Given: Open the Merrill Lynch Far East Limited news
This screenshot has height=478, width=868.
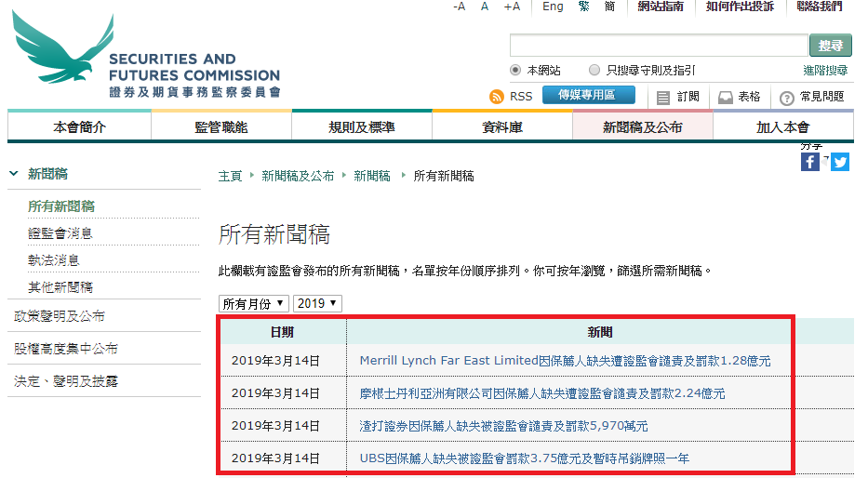Looking at the screenshot, I should pyautogui.click(x=565, y=361).
